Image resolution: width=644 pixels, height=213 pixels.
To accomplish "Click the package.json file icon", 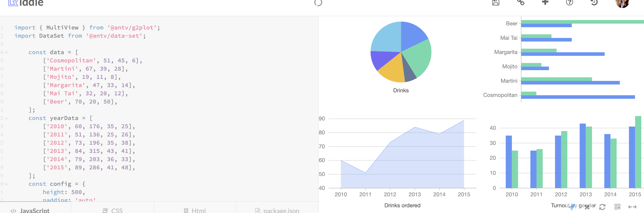I will [x=258, y=211].
